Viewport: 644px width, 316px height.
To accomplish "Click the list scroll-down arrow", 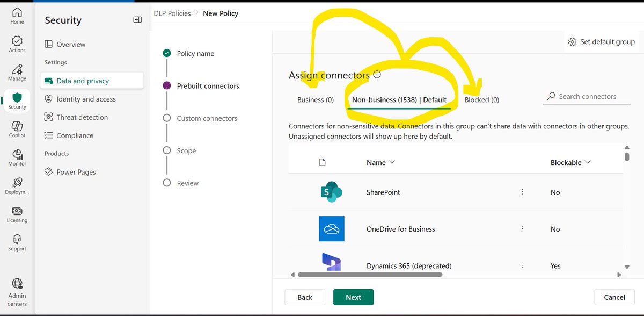I will point(627,267).
